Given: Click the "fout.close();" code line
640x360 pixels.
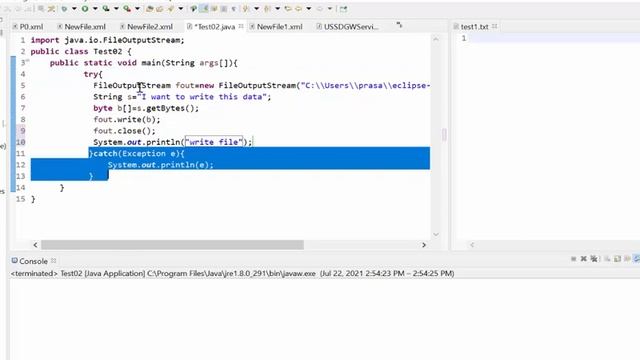Looking at the screenshot, I should coord(124,131).
